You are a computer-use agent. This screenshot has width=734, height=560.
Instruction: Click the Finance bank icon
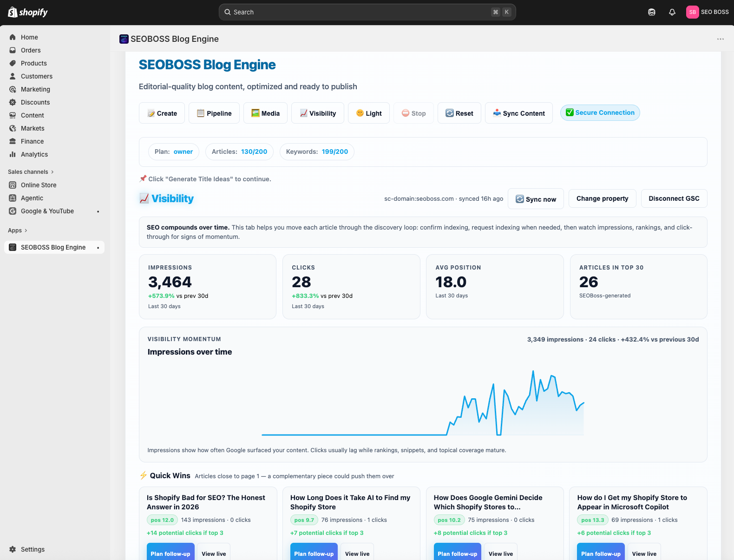point(13,141)
